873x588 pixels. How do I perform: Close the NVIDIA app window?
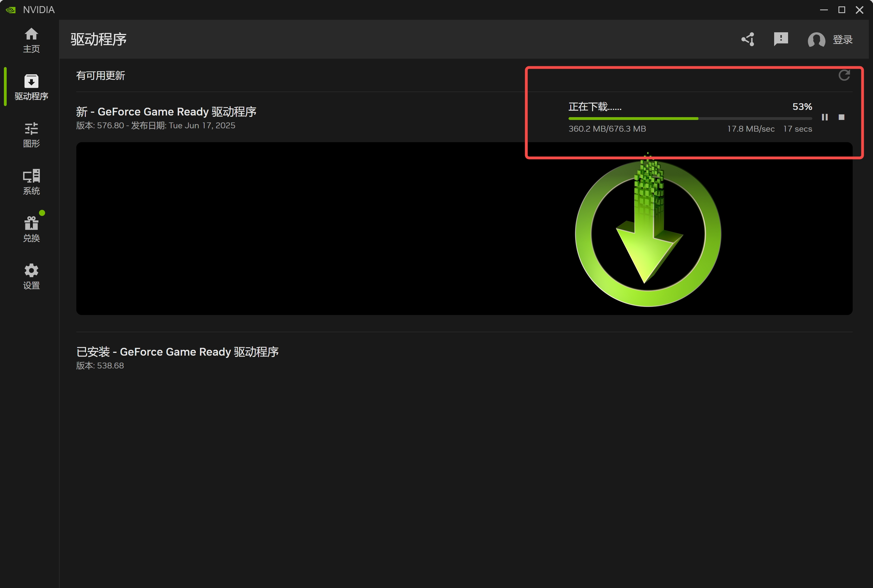[x=859, y=10]
